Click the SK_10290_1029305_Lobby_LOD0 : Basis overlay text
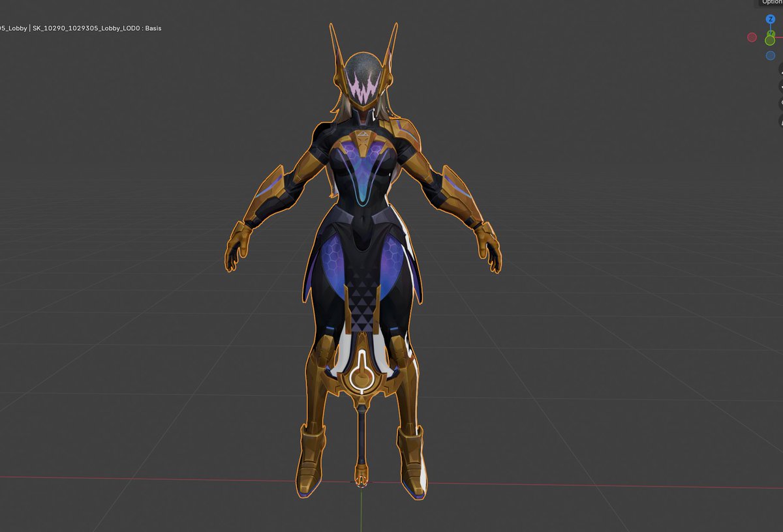The width and height of the screenshot is (783, 532). pyautogui.click(x=97, y=28)
